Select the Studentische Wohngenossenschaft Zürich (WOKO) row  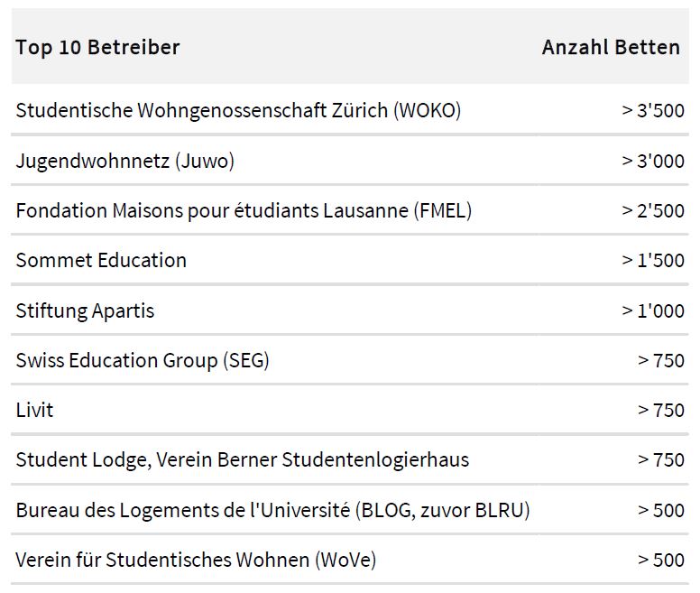click(350, 110)
